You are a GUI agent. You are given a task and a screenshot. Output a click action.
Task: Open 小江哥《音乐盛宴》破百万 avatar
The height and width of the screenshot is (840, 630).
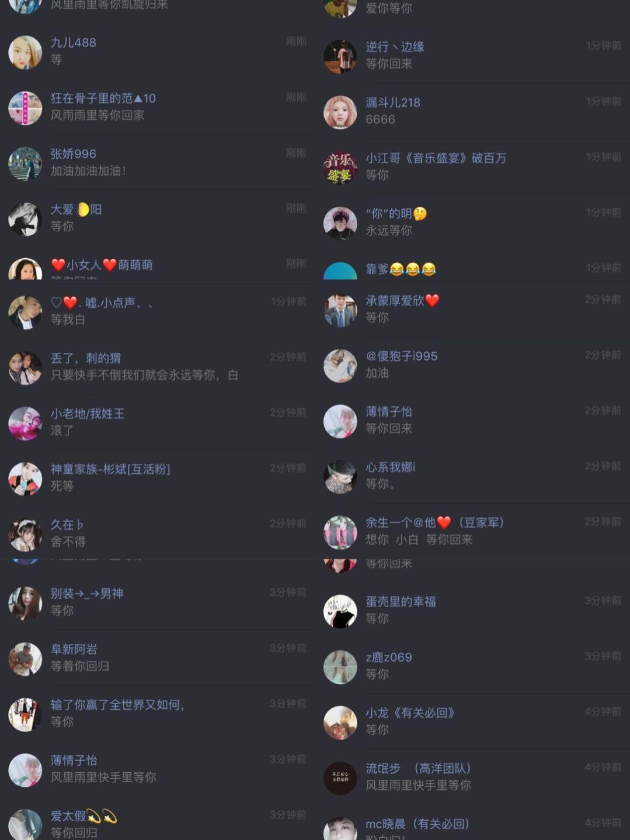pos(340,168)
